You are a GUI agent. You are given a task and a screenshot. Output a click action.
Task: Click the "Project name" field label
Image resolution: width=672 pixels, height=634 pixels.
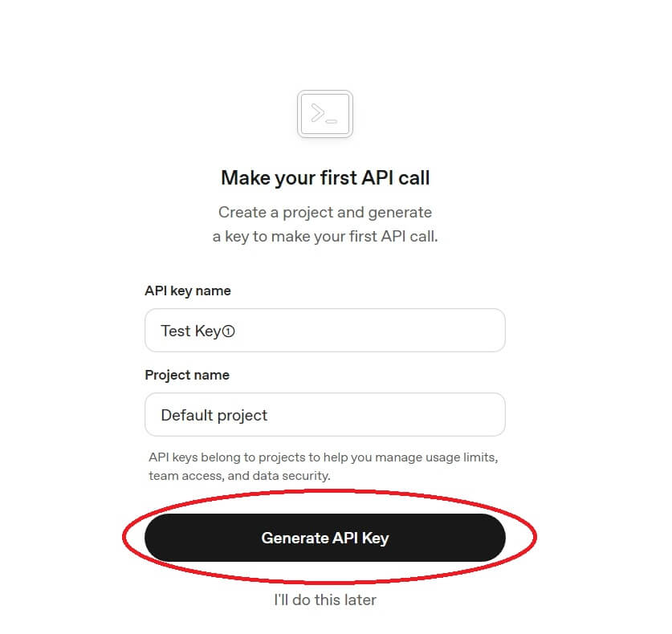pos(186,375)
